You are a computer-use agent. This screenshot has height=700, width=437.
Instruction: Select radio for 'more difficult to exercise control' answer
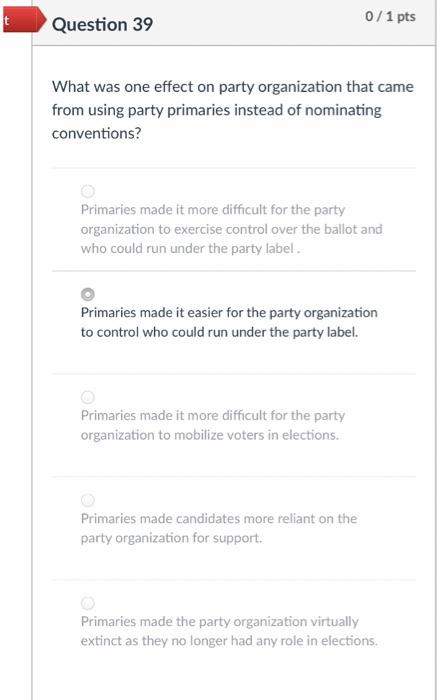pyautogui.click(x=88, y=192)
